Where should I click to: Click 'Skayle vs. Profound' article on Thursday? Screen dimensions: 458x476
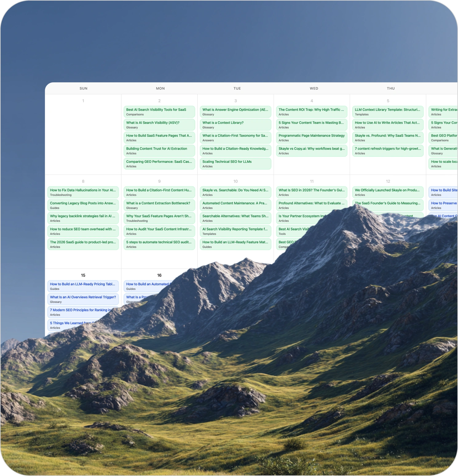tap(388, 138)
